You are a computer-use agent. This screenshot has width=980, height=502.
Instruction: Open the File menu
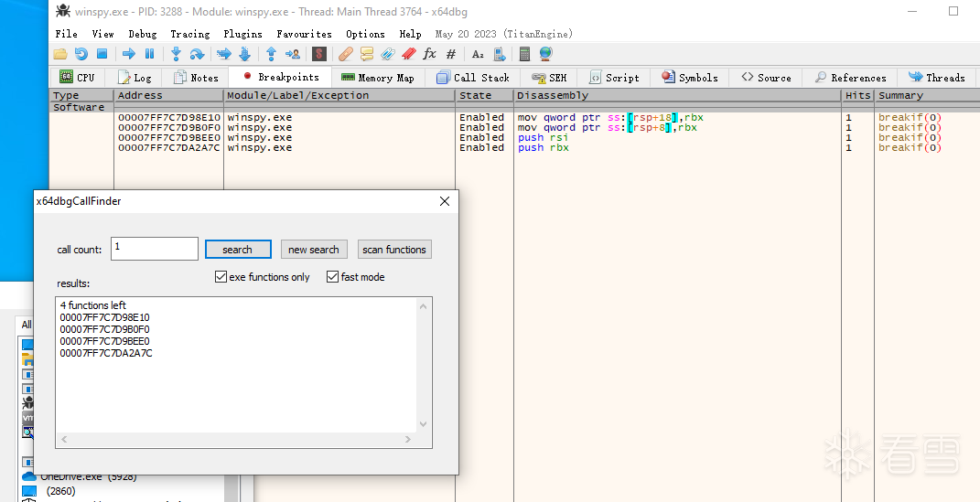click(x=66, y=34)
